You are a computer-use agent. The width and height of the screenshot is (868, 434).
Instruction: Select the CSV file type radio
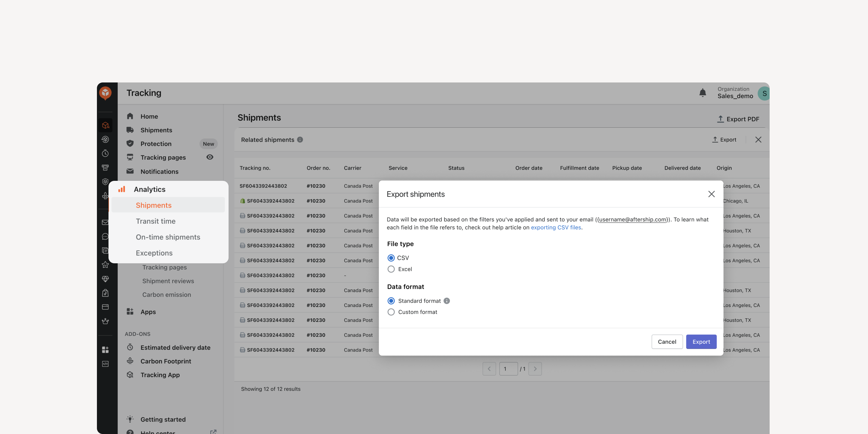[x=391, y=258]
